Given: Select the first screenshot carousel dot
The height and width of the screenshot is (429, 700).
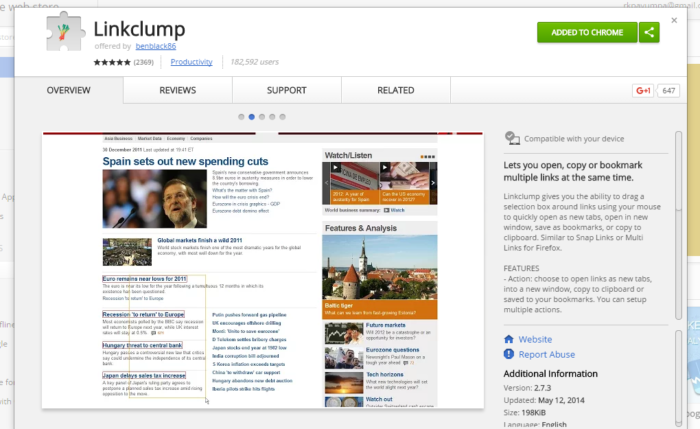Looking at the screenshot, I should click(241, 117).
